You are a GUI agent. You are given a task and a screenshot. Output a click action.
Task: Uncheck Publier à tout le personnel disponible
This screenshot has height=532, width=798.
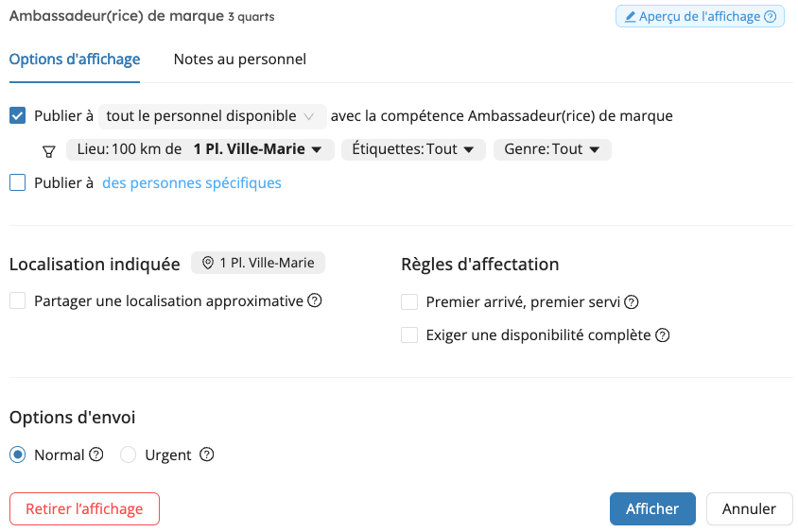pyautogui.click(x=17, y=115)
